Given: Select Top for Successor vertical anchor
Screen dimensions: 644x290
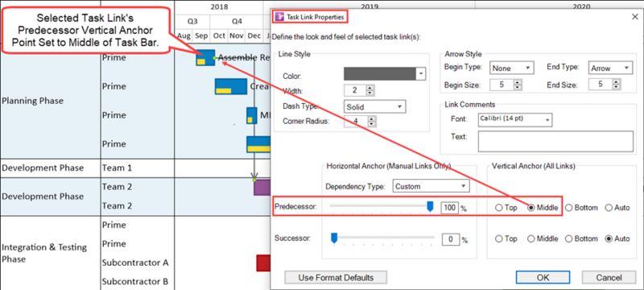Looking at the screenshot, I should [499, 238].
